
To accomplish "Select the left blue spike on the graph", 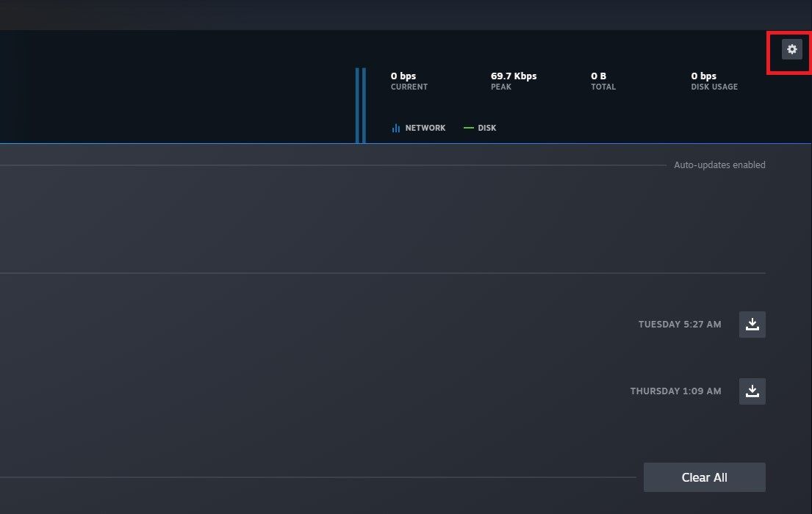I will 359,103.
